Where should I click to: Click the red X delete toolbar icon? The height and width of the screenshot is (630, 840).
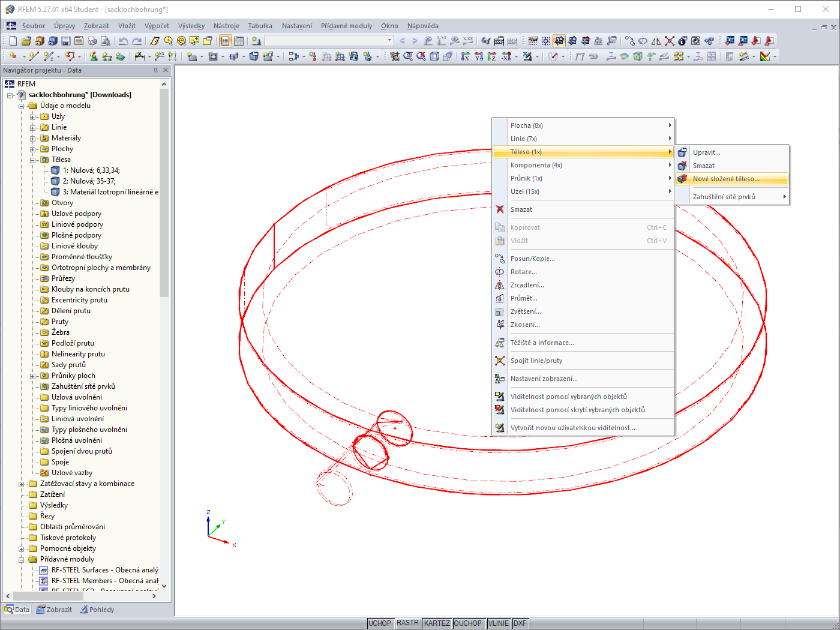pos(669,41)
